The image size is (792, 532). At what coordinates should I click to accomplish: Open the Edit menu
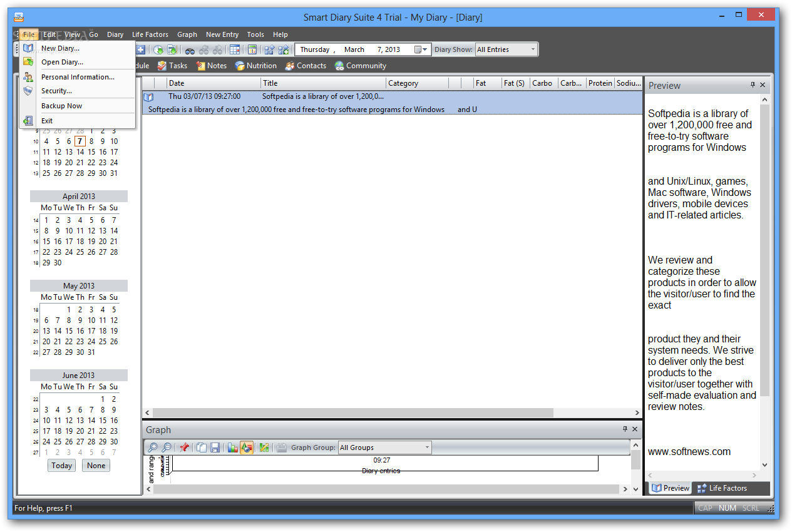pos(49,34)
